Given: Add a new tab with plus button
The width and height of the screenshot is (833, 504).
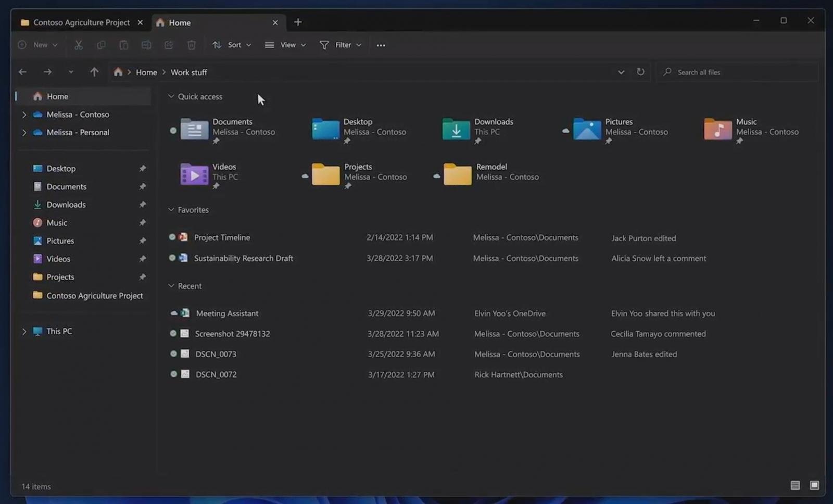Looking at the screenshot, I should pyautogui.click(x=298, y=22).
